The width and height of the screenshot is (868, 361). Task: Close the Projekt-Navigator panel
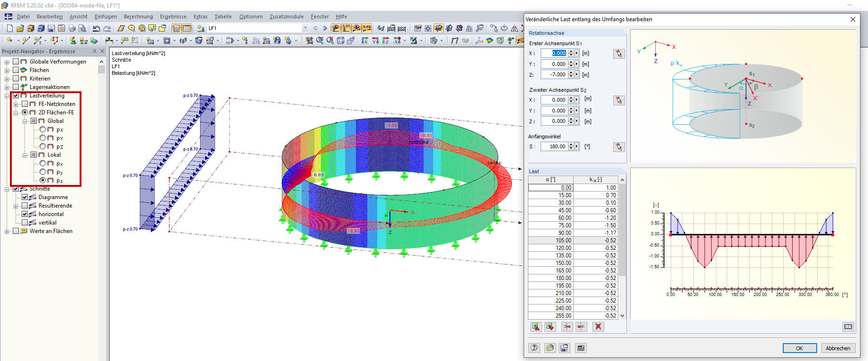[x=102, y=51]
